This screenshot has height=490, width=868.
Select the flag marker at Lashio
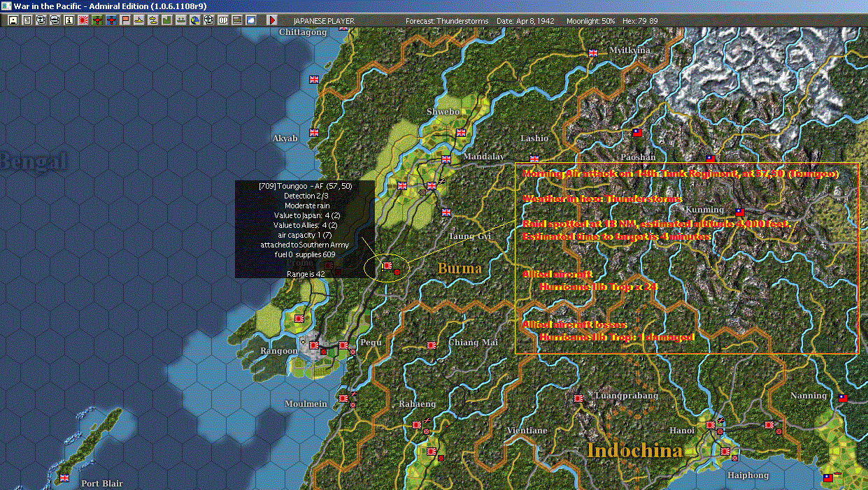coord(534,159)
